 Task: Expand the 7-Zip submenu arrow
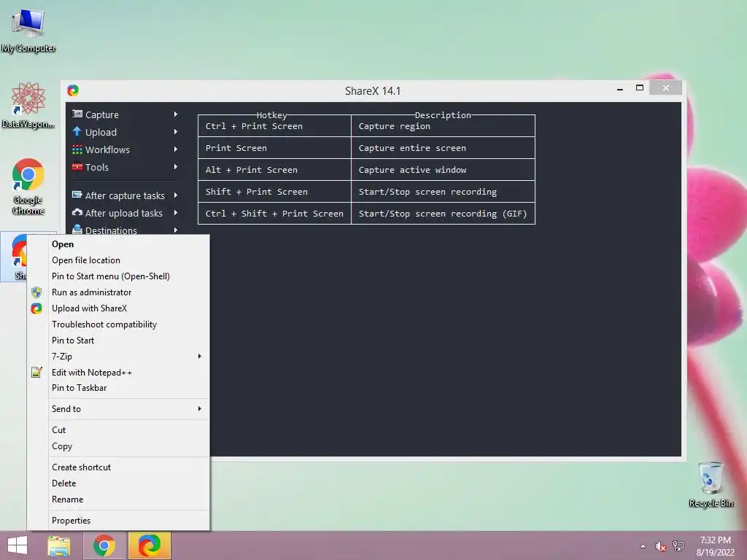(x=200, y=356)
